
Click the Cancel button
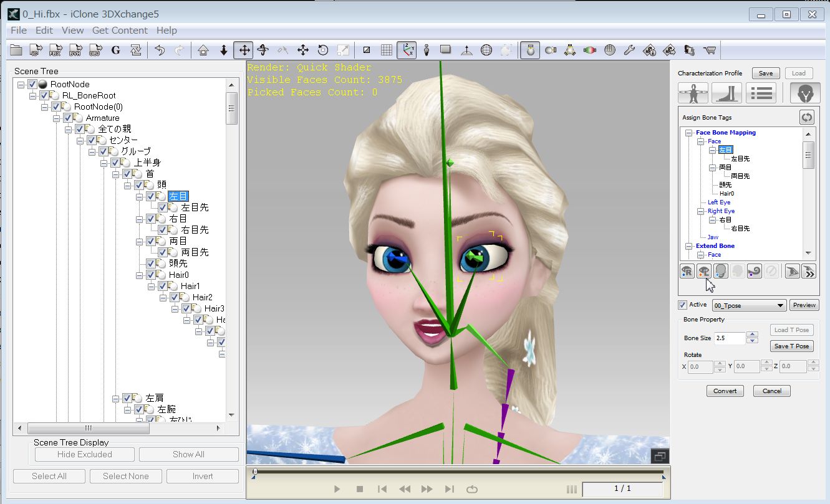point(772,391)
